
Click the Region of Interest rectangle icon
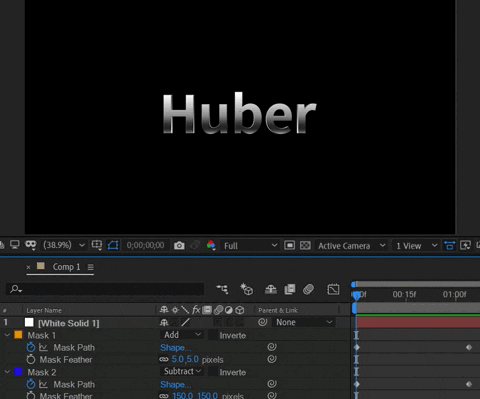289,246
